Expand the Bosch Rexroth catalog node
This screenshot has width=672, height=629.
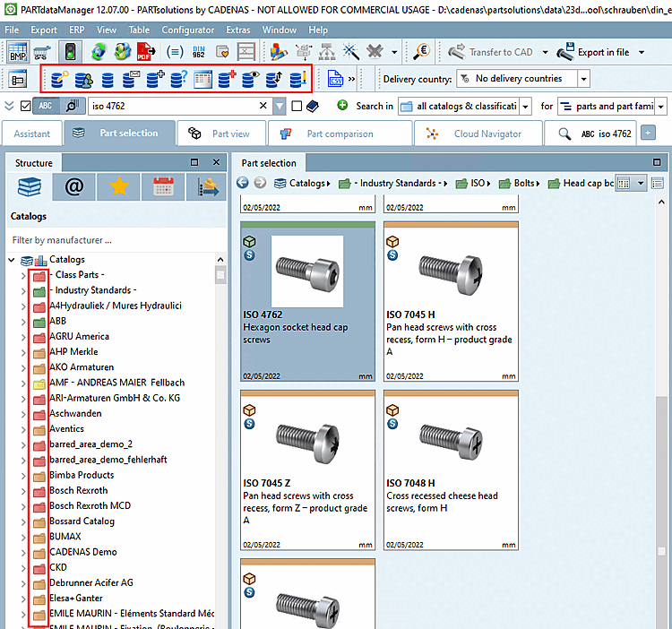23,490
